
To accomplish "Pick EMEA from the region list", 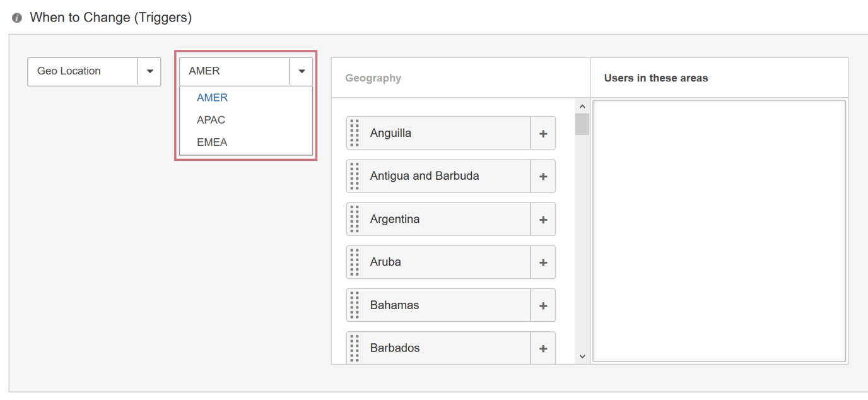I will (x=212, y=142).
